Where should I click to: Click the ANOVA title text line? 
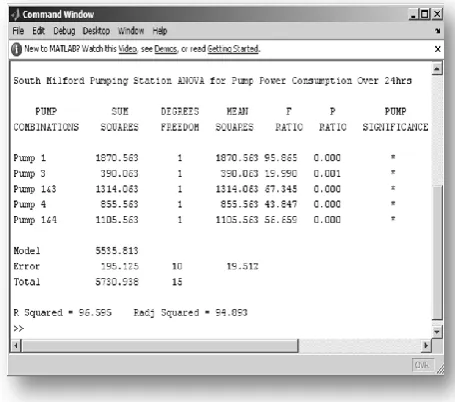click(212, 81)
